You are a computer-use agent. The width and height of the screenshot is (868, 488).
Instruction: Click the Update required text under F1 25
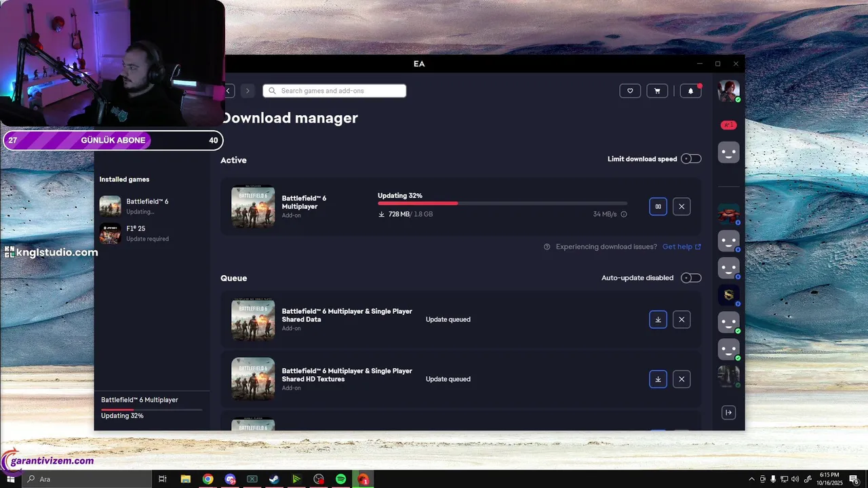[147, 239]
